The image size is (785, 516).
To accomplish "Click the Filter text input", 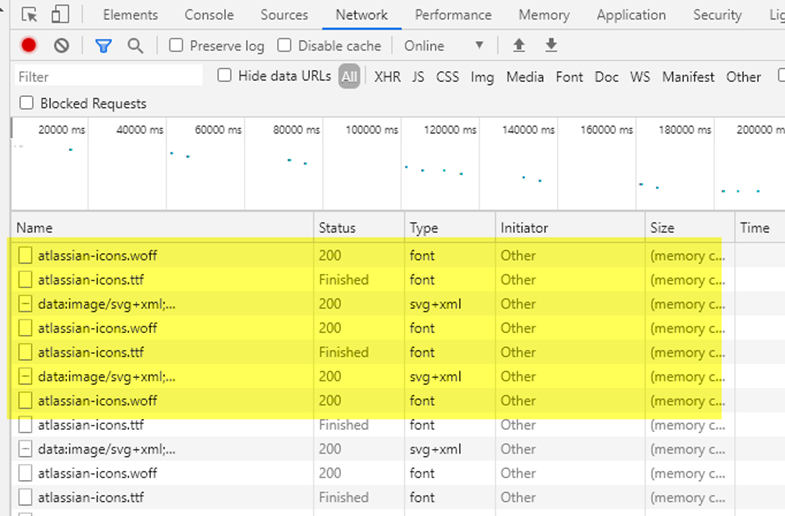I will coord(109,77).
